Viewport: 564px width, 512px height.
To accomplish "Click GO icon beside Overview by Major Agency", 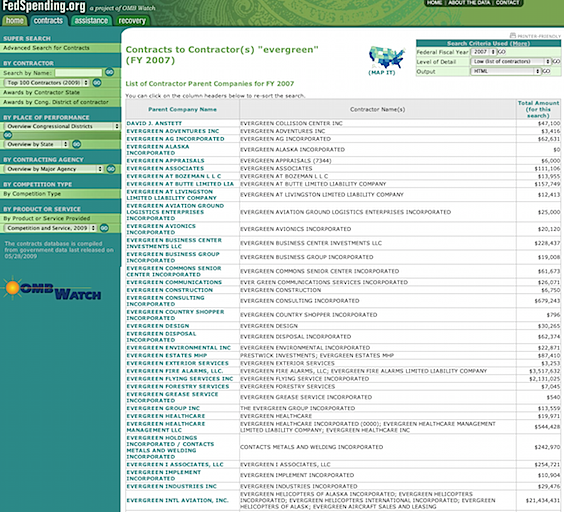I will [111, 169].
